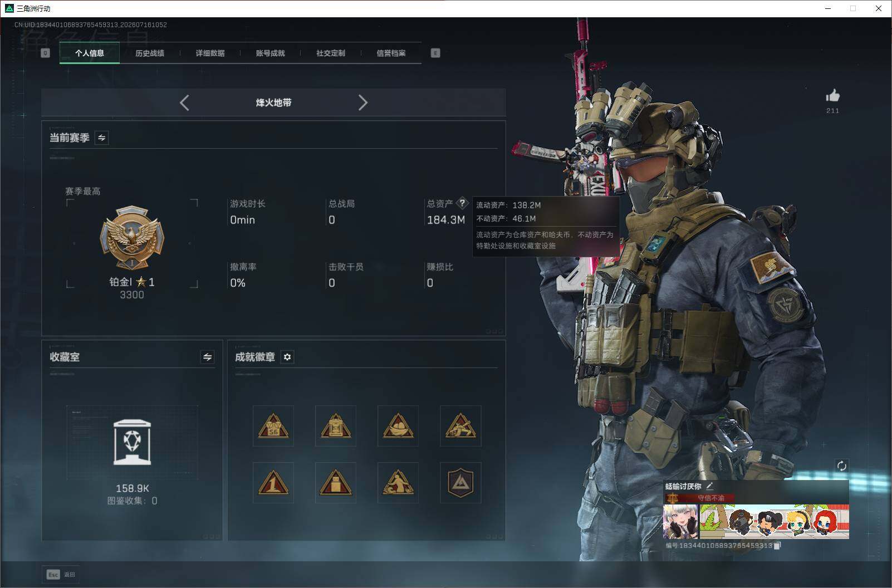Click the 赛季最高 label
Image resolution: width=892 pixels, height=588 pixels.
[83, 191]
